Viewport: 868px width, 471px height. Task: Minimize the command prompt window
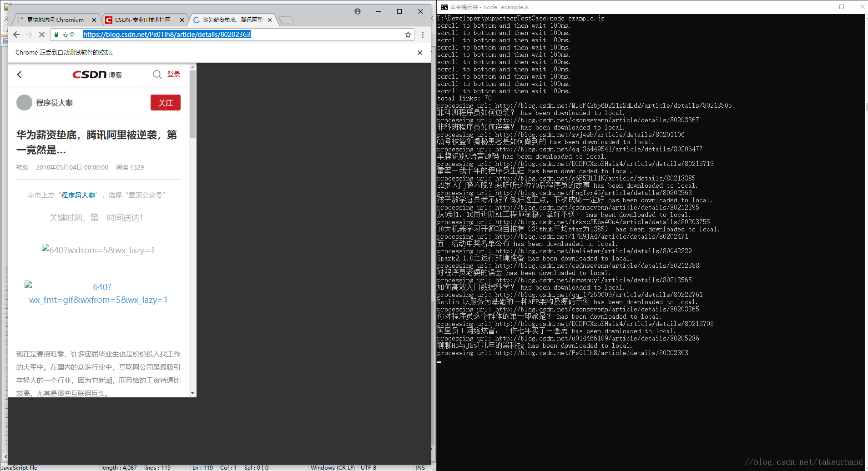[x=821, y=7]
